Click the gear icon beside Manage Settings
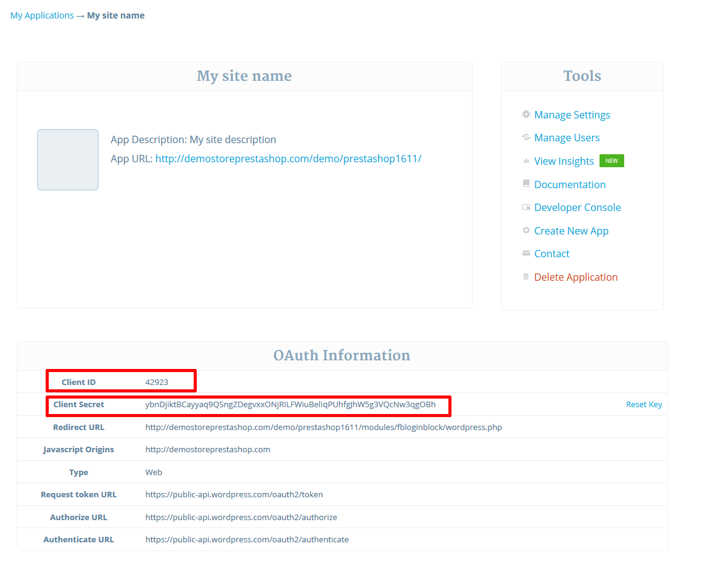The width and height of the screenshot is (713, 588). (526, 114)
